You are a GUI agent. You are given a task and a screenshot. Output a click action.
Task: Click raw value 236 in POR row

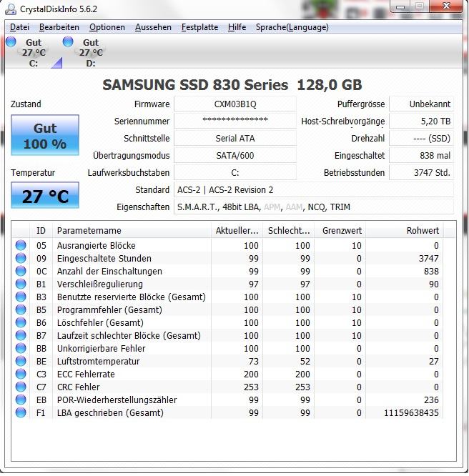click(431, 400)
